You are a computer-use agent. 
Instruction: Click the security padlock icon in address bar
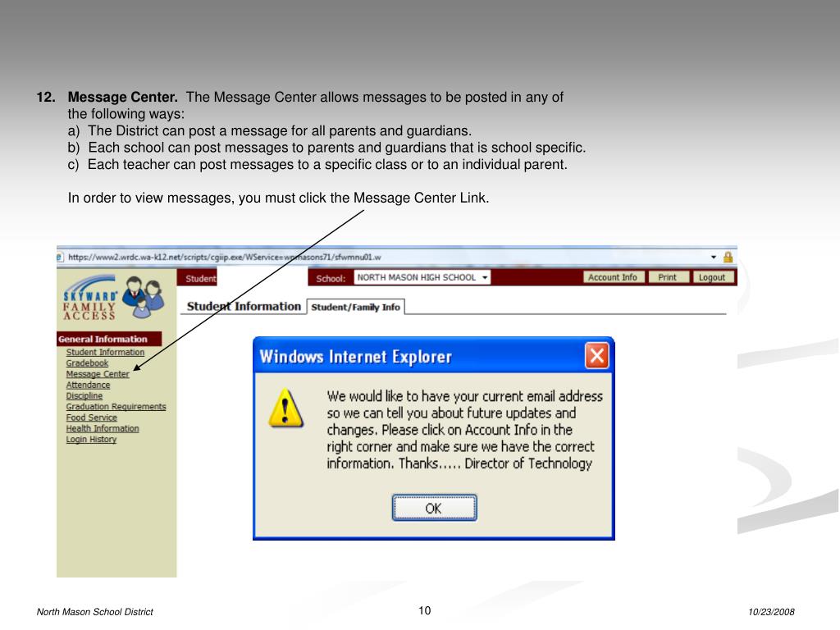(728, 257)
